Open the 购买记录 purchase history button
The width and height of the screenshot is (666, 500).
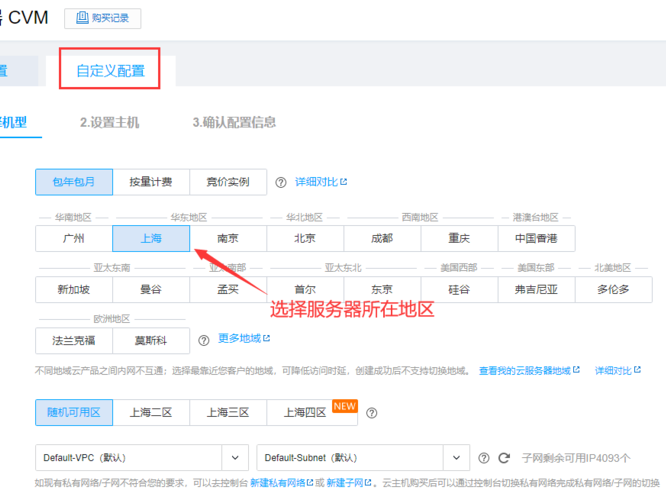(102, 18)
